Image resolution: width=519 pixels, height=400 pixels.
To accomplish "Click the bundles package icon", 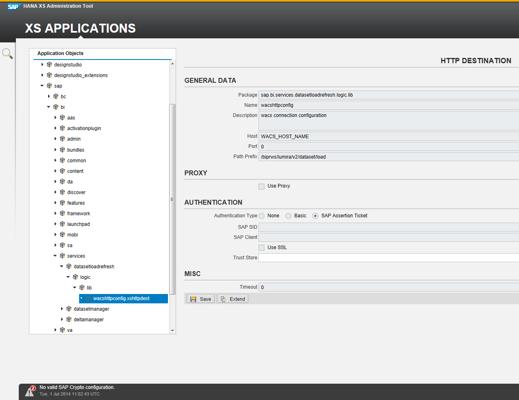I will (x=62, y=150).
